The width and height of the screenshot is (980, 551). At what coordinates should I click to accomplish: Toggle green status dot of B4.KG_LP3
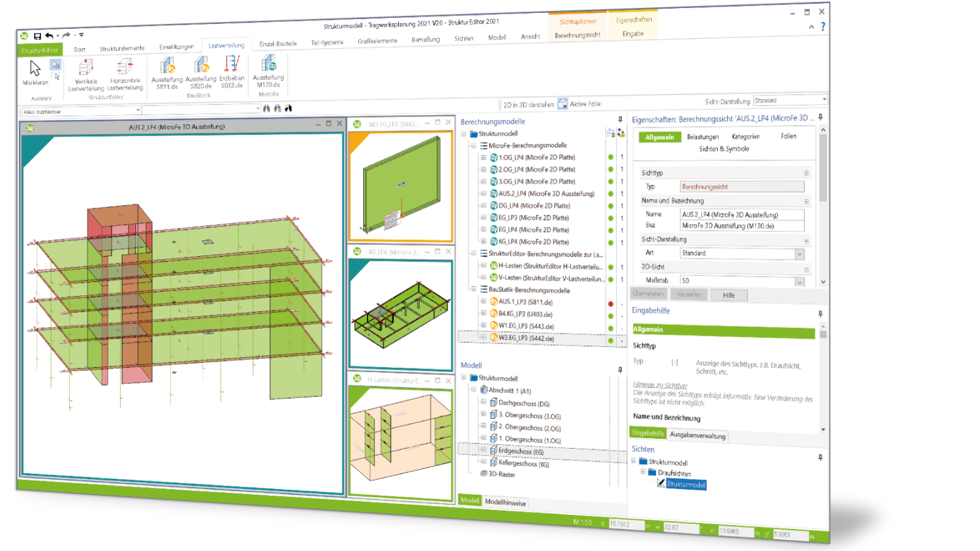pyautogui.click(x=611, y=316)
